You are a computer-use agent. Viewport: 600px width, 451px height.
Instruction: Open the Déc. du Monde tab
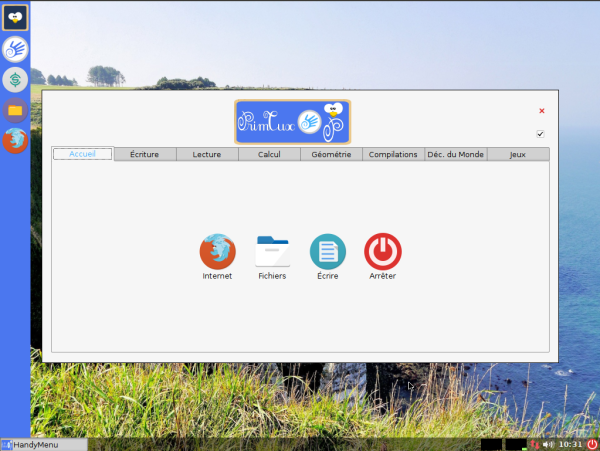tap(455, 155)
